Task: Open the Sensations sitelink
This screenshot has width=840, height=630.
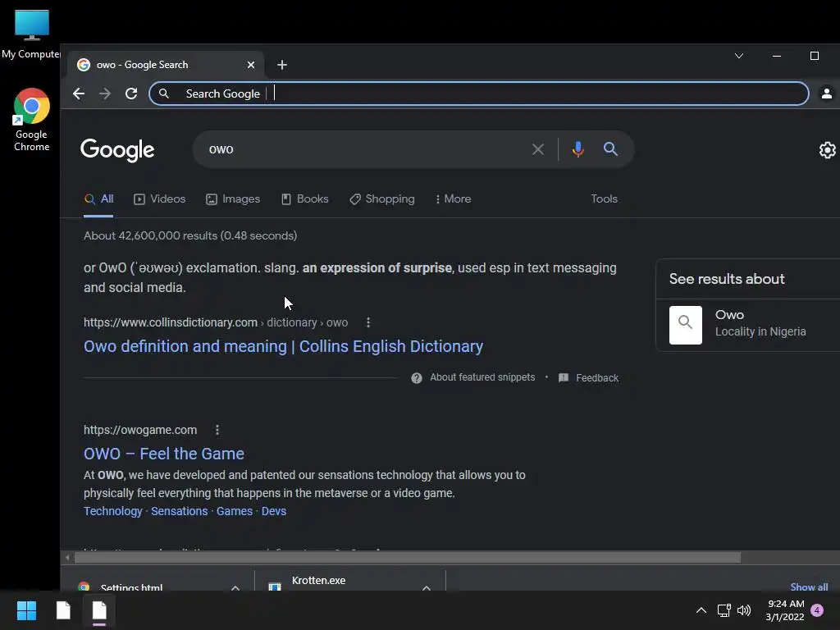Action: [x=180, y=511]
